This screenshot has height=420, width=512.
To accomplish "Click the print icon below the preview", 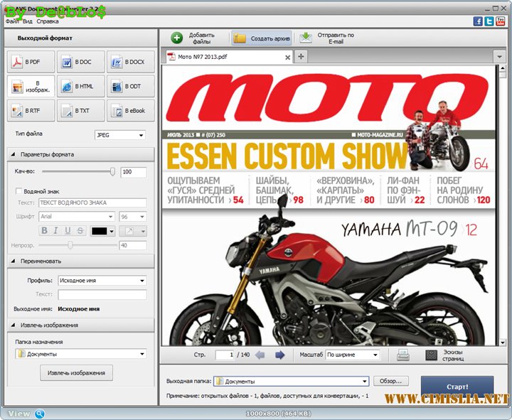I will point(403,355).
